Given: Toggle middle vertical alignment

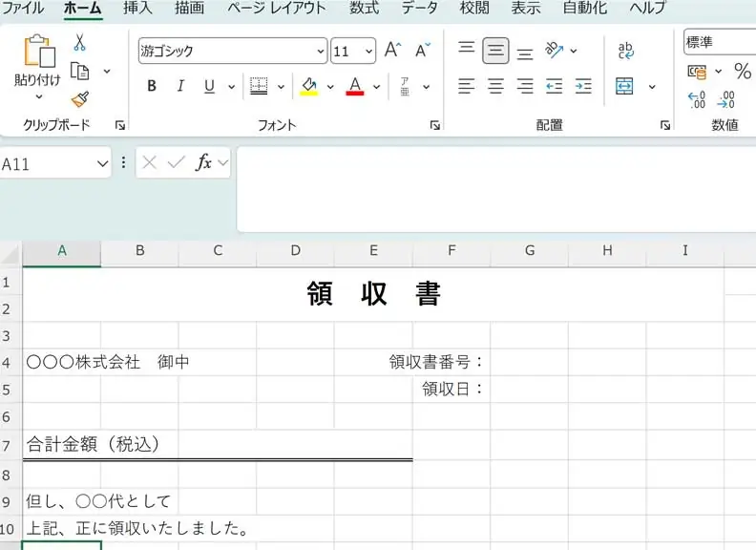Looking at the screenshot, I should pos(495,51).
